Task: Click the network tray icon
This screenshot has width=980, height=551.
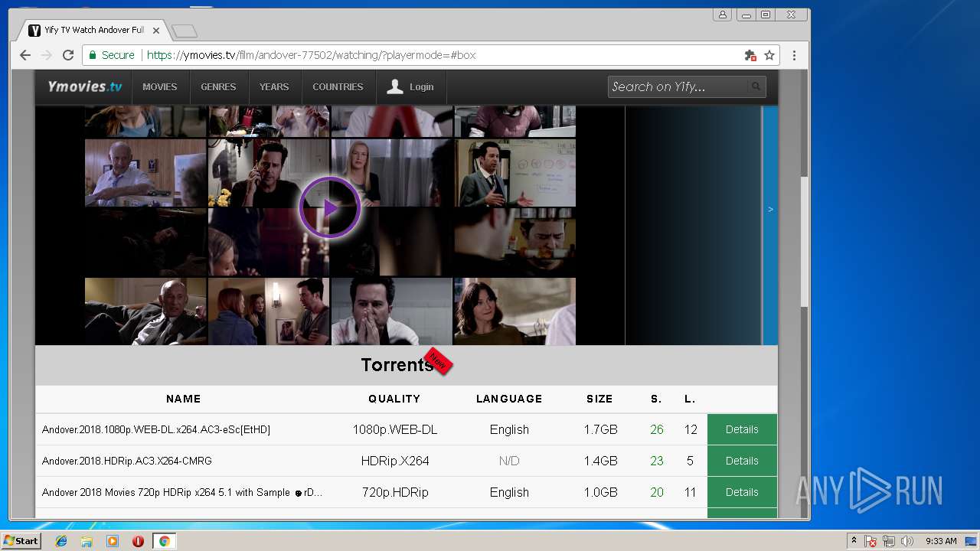Action: pyautogui.click(x=889, y=541)
